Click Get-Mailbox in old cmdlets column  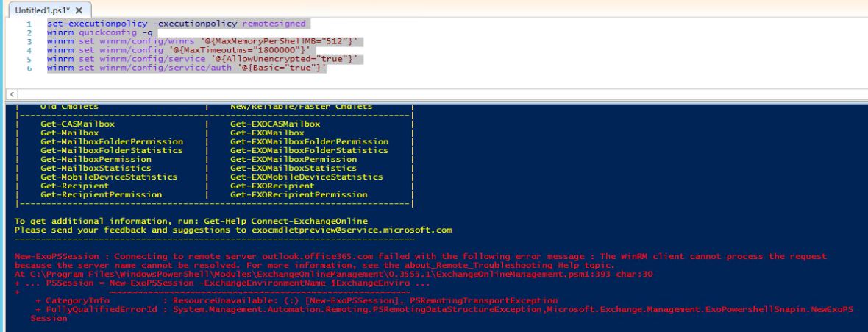70,133
